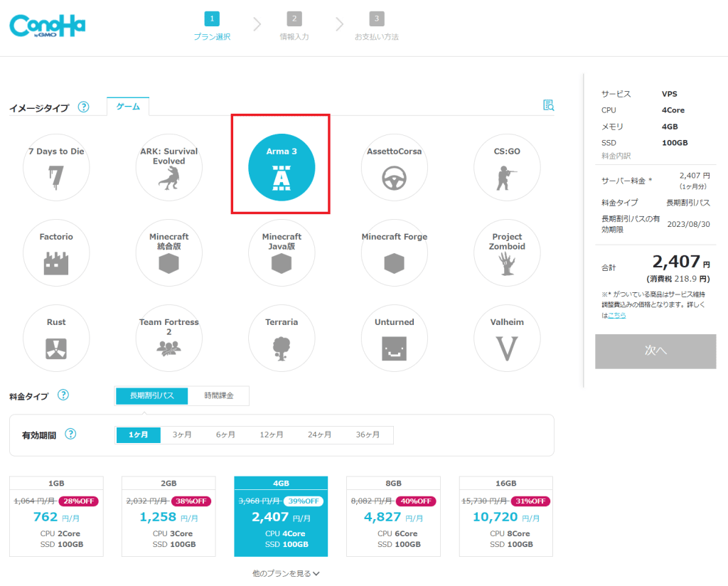
Task: Click the image search document icon
Action: 548,105
